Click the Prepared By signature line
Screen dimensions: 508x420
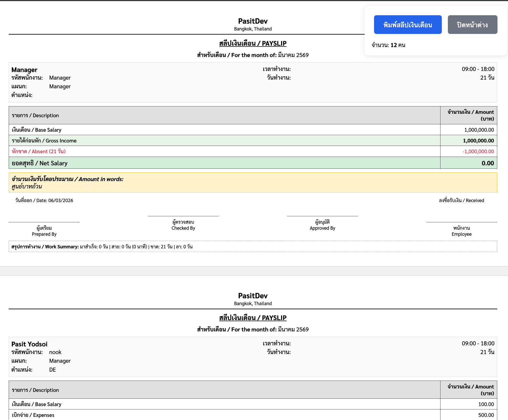44,222
